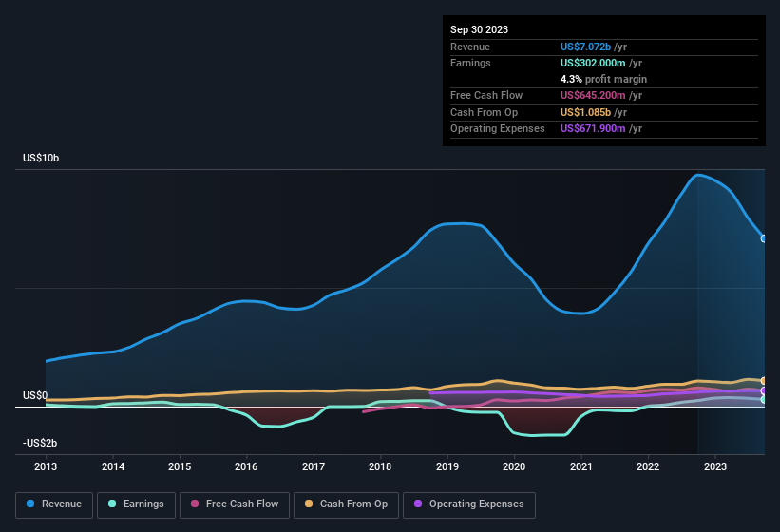Select the 2017 x-axis label
Screen dimensions: 780x532
(314, 466)
